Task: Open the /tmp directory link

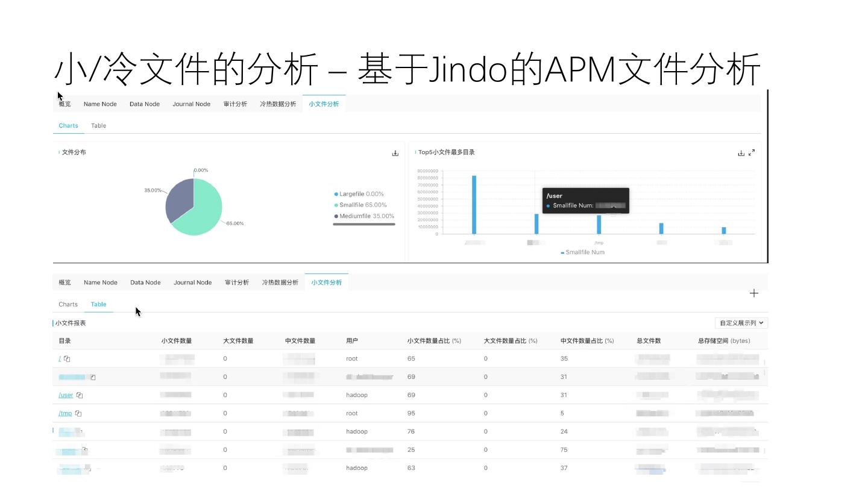Action: [x=65, y=413]
